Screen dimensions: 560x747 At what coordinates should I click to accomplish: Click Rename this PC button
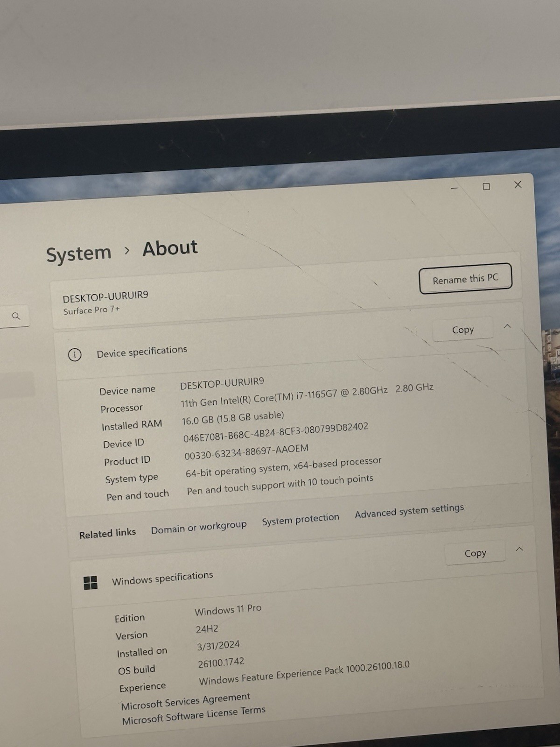pyautogui.click(x=466, y=279)
